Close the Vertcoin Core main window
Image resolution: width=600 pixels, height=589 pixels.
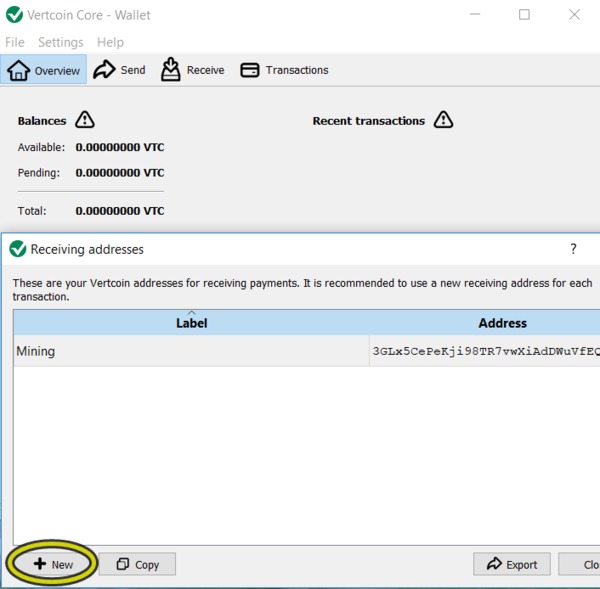pos(574,15)
